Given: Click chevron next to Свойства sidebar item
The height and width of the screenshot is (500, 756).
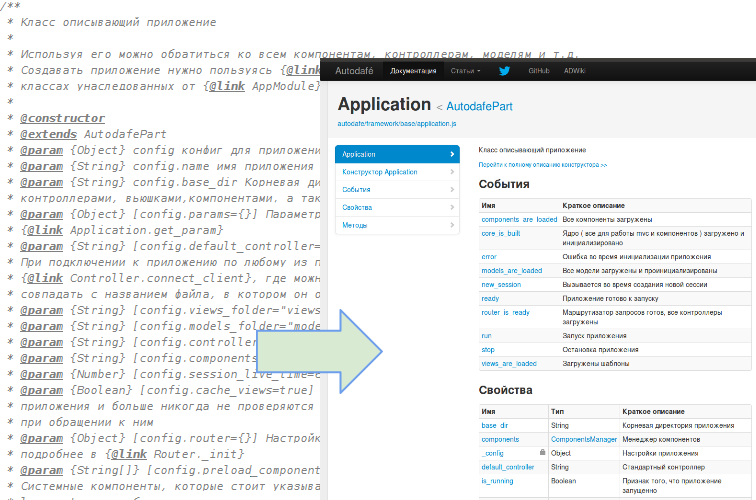Looking at the screenshot, I should pyautogui.click(x=452, y=207).
